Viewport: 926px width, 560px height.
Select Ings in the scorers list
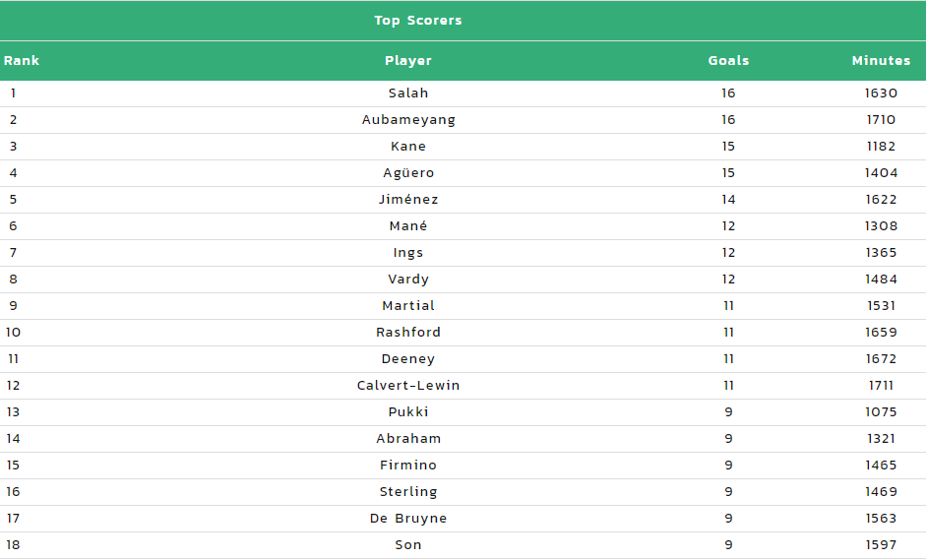point(408,253)
